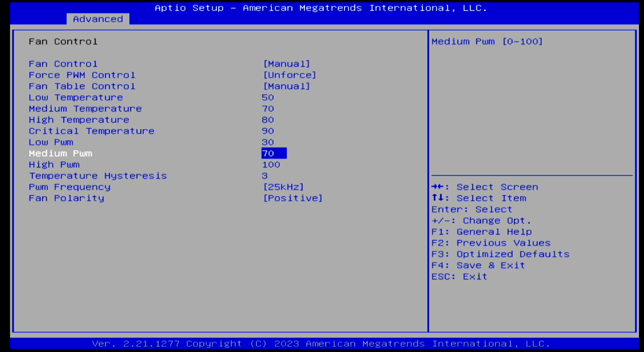This screenshot has height=352, width=644.
Task: Expand the Fan Table Control selection
Action: pyautogui.click(x=286, y=86)
